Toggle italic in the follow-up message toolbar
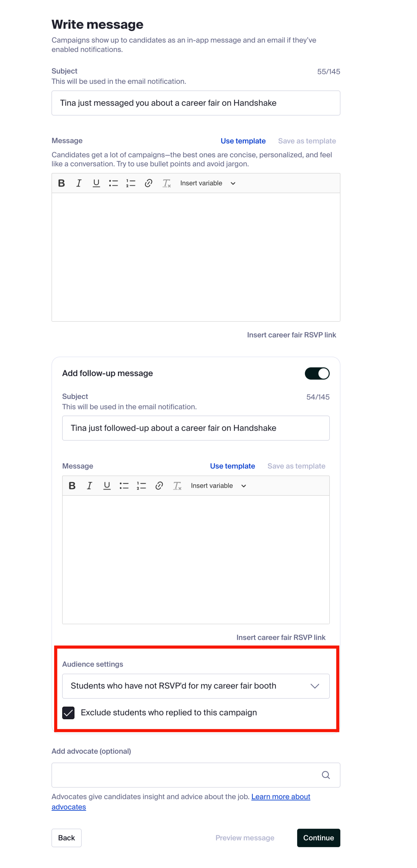 (x=89, y=486)
